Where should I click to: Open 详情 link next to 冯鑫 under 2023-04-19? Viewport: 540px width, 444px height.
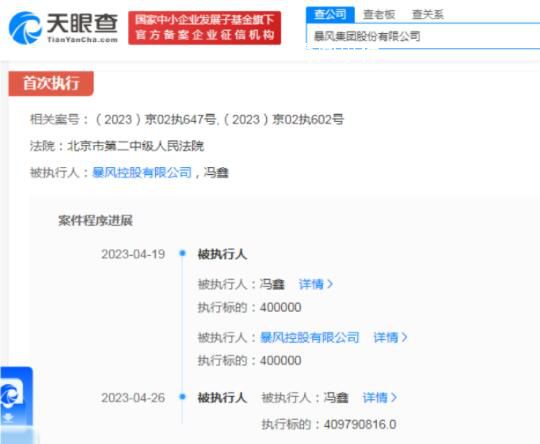pos(311,284)
